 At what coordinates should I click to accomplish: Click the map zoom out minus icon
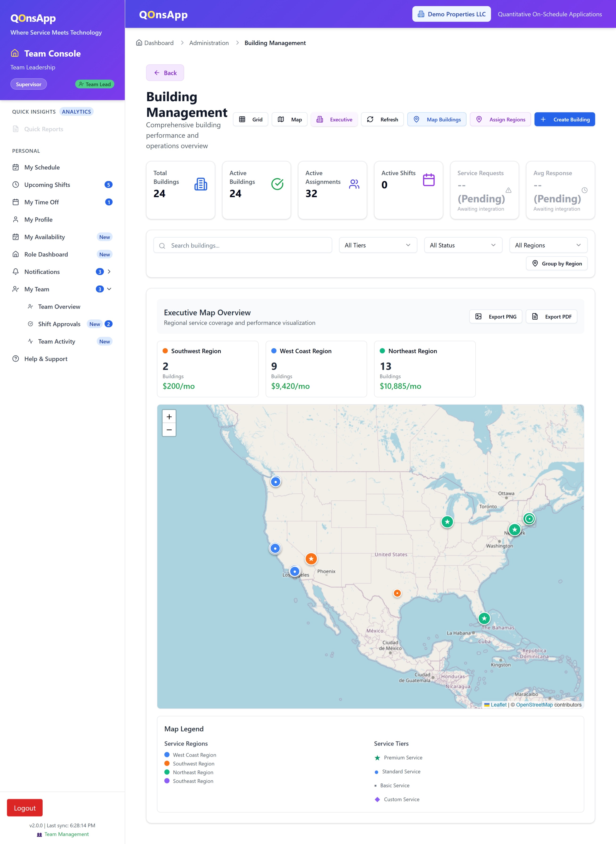coord(169,430)
